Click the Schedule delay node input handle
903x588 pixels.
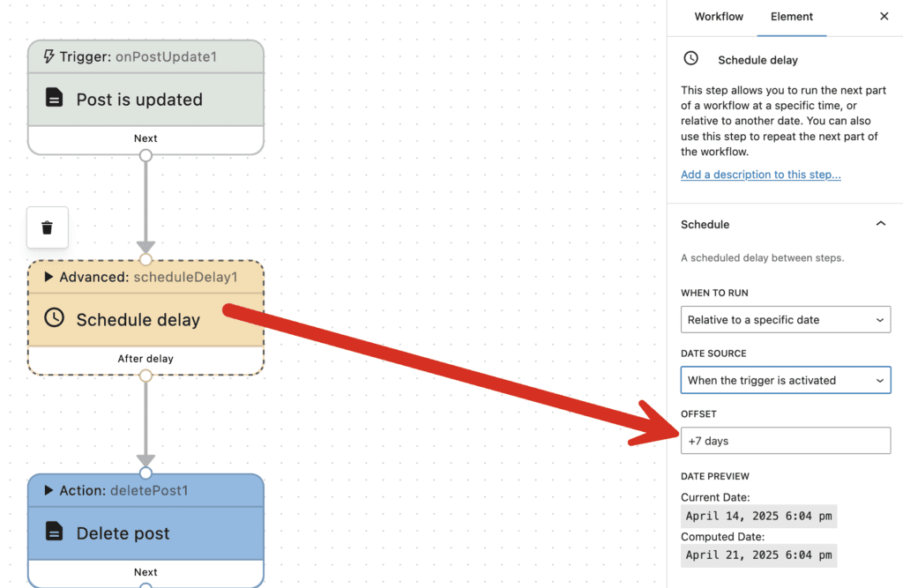(x=146, y=259)
